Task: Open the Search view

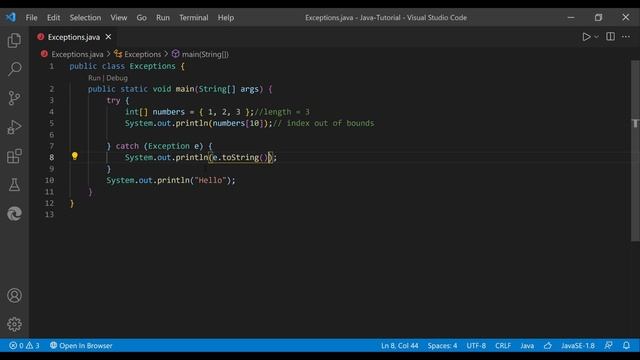Action: pos(14,69)
